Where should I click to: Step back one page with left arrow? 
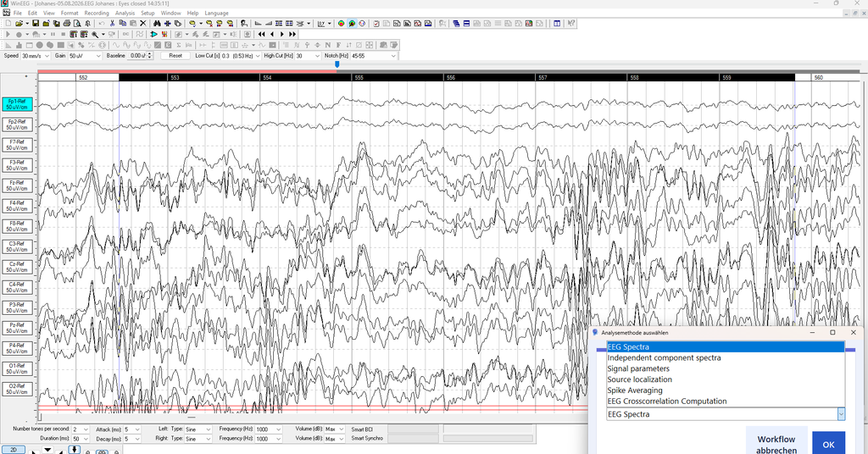tap(272, 34)
